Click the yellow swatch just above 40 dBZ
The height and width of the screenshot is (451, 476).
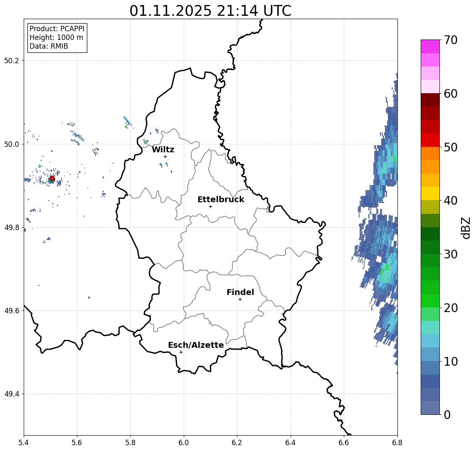click(x=430, y=193)
